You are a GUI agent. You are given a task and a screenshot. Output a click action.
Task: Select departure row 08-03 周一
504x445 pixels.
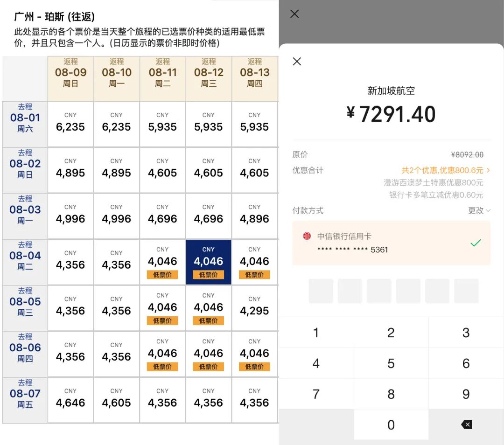[x=25, y=216]
